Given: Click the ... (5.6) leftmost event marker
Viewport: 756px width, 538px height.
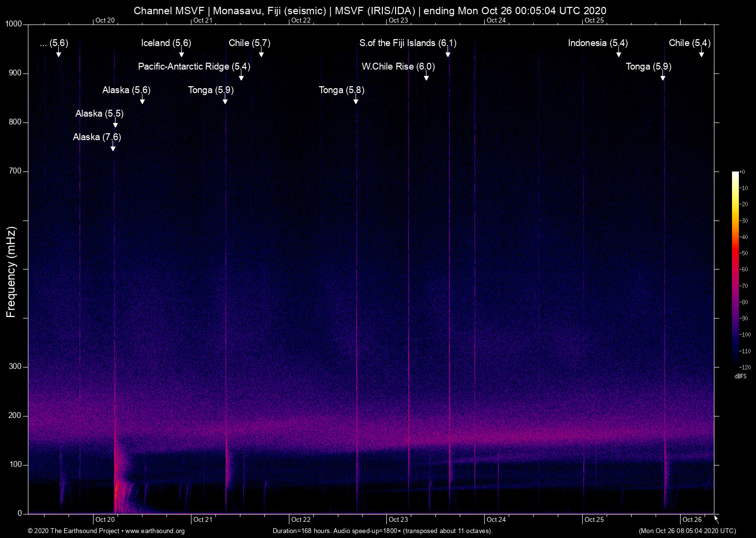Looking at the screenshot, I should pos(54,43).
